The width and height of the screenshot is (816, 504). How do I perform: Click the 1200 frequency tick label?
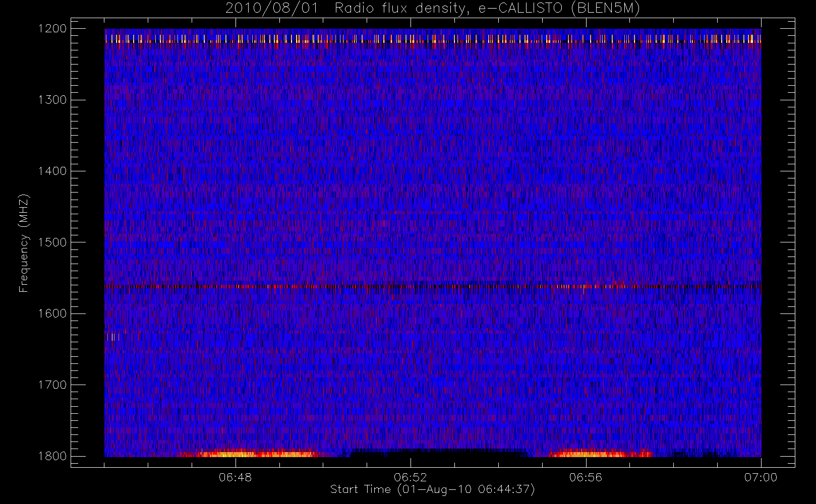(52, 29)
